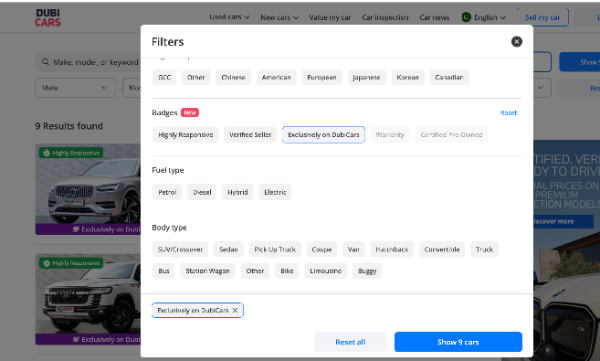Select Pick Up Truck body type

pos(275,250)
